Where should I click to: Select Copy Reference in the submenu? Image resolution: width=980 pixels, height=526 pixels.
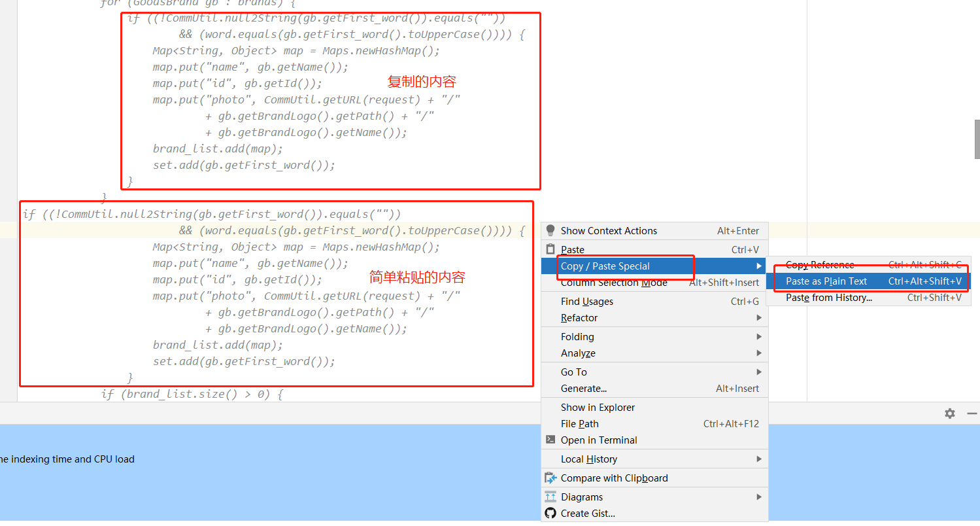click(819, 264)
